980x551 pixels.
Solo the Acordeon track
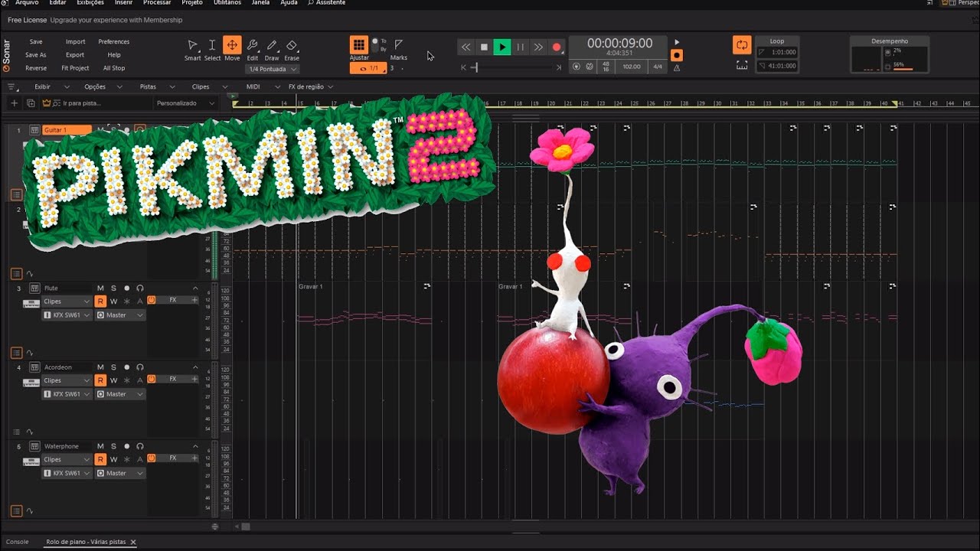(x=113, y=367)
